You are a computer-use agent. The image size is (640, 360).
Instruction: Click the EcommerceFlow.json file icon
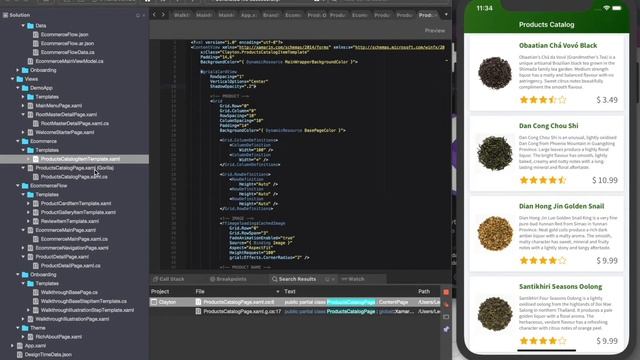coord(36,35)
